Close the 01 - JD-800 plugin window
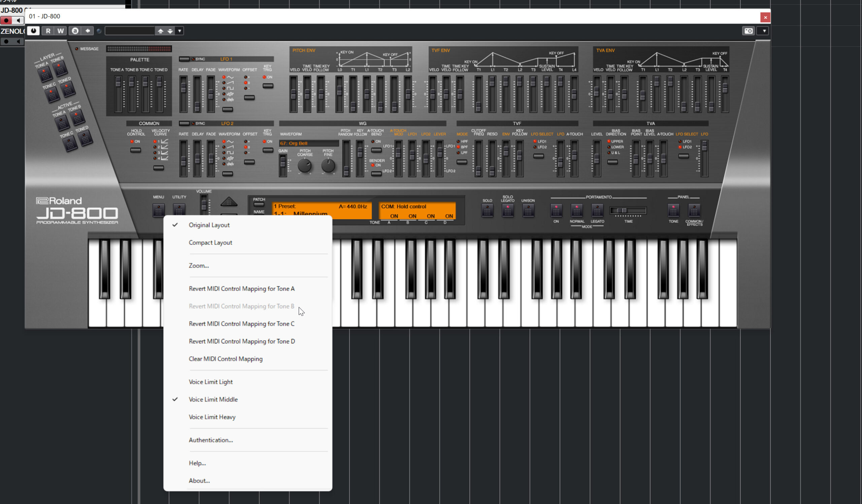862x504 pixels. [x=765, y=17]
